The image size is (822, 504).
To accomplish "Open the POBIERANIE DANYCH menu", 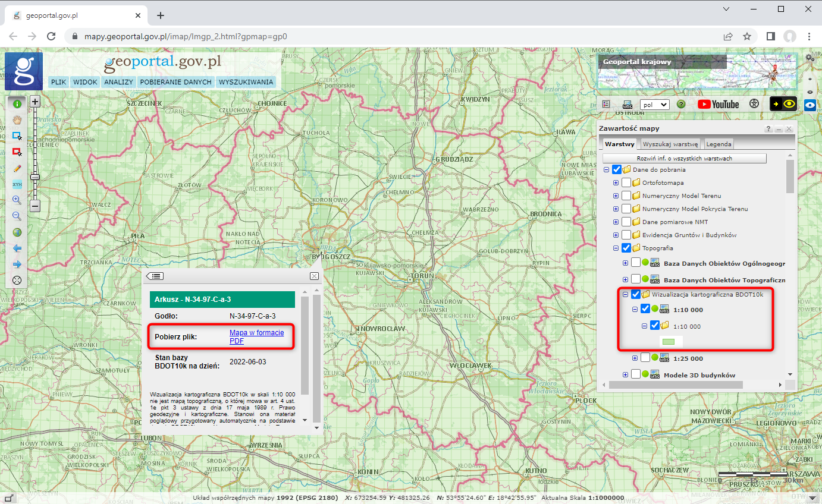I will click(175, 82).
